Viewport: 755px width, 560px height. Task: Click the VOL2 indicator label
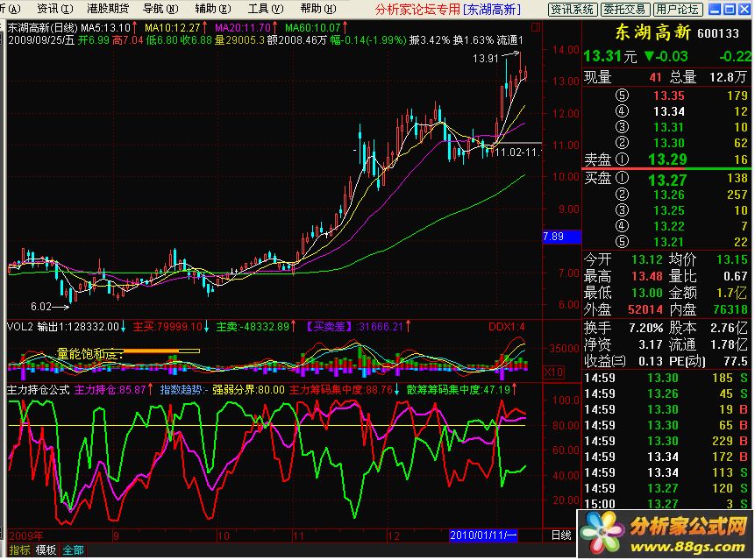coord(20,327)
